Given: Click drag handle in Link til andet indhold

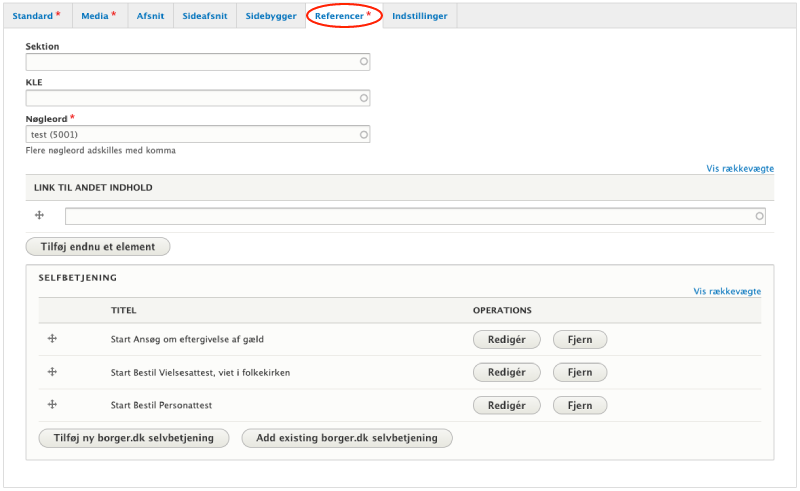Looking at the screenshot, I should click(39, 216).
